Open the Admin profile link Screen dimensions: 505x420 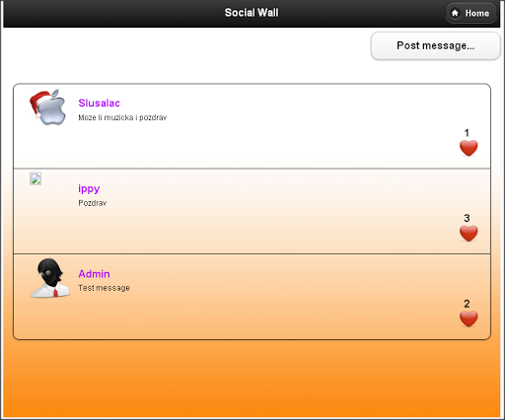click(94, 274)
